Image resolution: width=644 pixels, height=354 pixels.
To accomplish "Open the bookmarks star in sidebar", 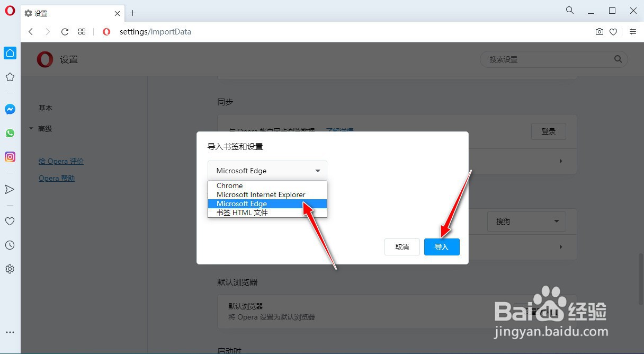I will [x=10, y=77].
